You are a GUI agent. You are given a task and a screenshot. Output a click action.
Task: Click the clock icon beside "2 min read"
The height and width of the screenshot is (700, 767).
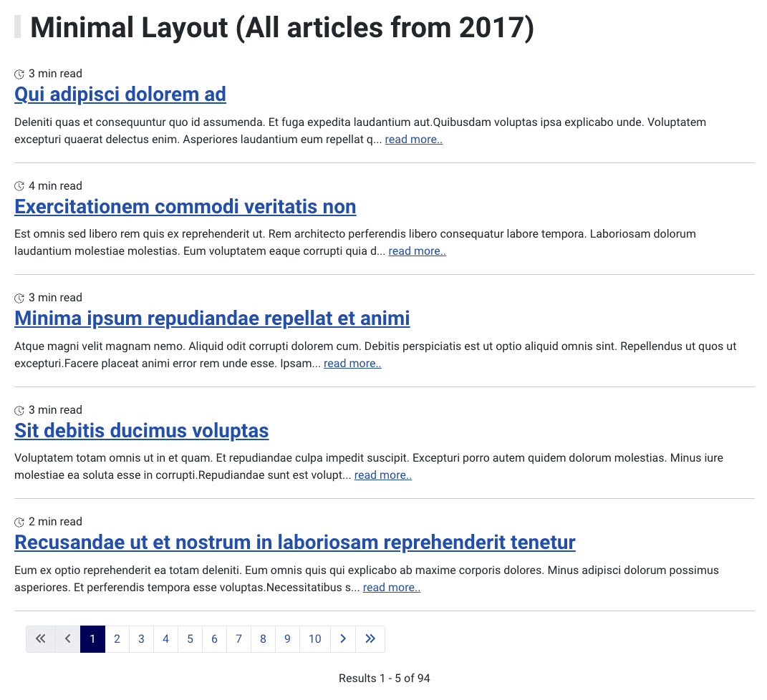[18, 521]
